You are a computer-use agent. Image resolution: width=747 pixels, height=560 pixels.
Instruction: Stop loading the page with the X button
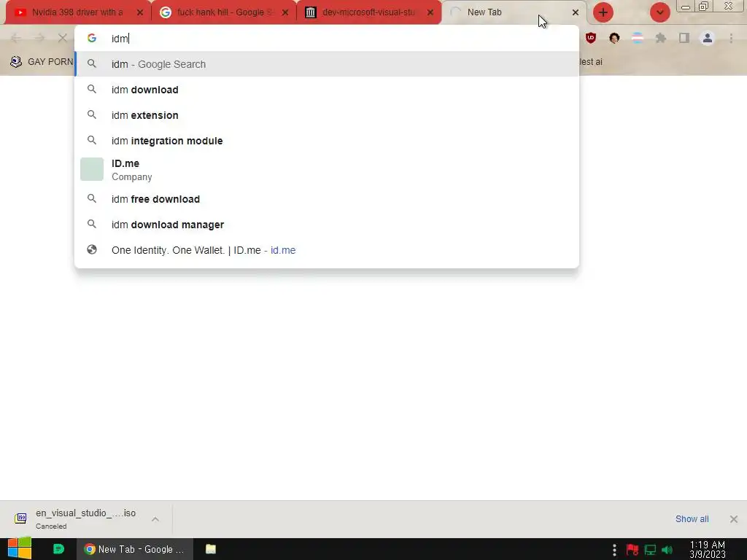pyautogui.click(x=63, y=38)
